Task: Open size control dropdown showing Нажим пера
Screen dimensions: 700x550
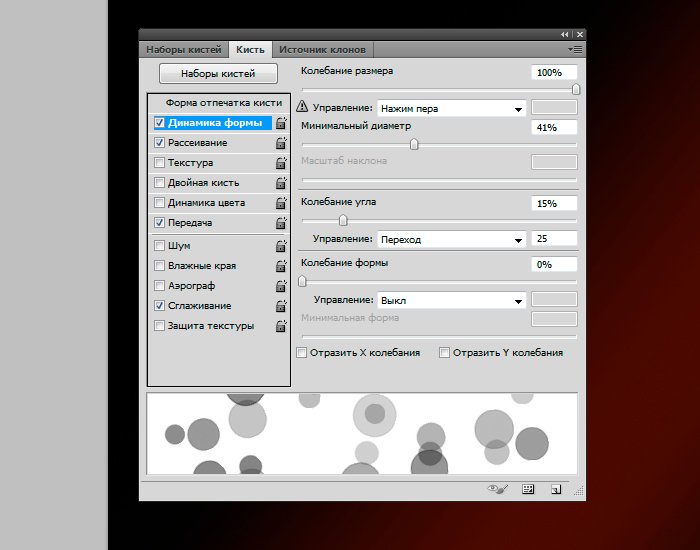Action: point(452,108)
